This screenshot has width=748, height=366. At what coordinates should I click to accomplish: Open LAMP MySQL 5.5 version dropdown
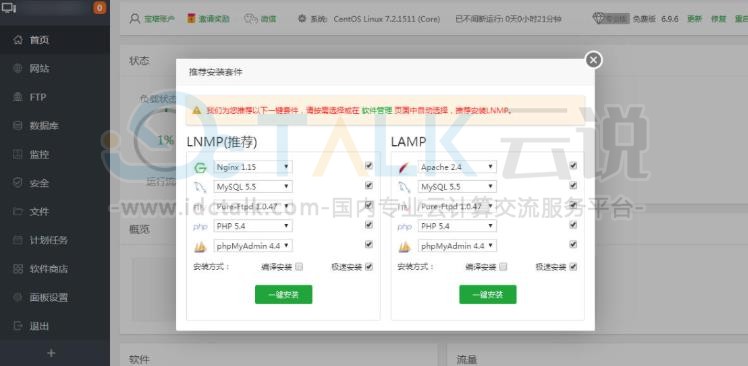[x=457, y=187]
